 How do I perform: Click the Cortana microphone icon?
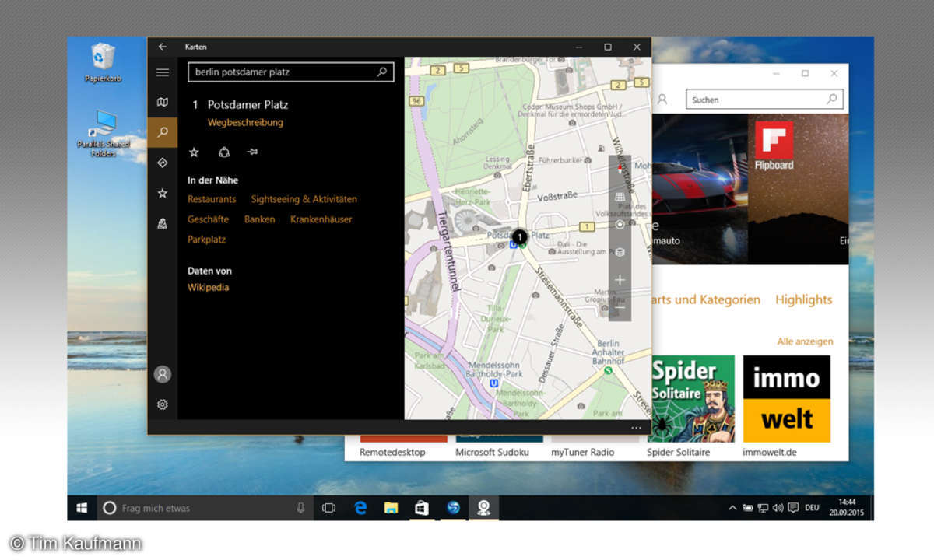(300, 508)
